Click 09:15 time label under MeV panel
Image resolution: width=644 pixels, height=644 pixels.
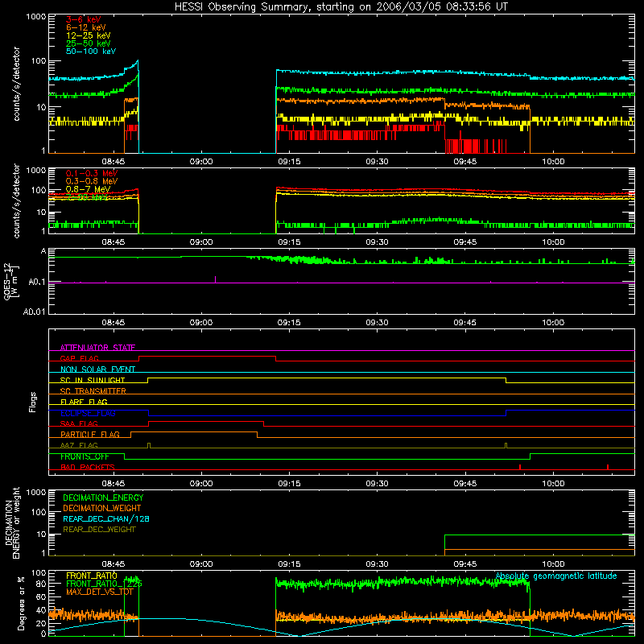coord(289,242)
